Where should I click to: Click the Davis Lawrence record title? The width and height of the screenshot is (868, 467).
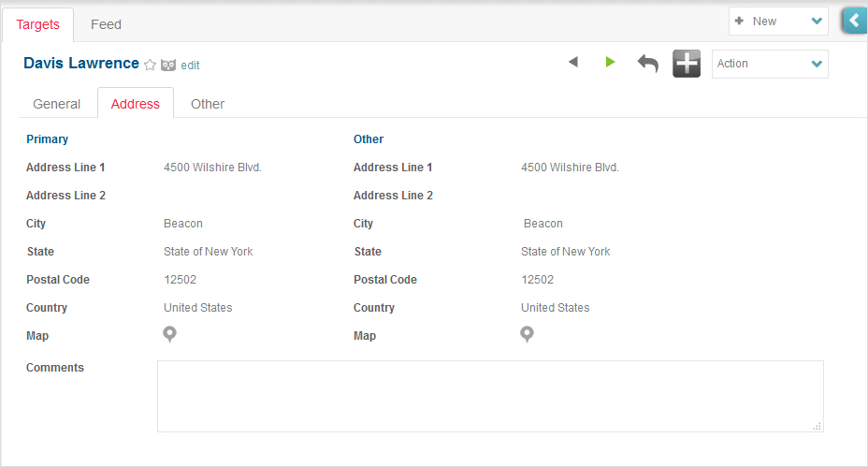[x=81, y=63]
